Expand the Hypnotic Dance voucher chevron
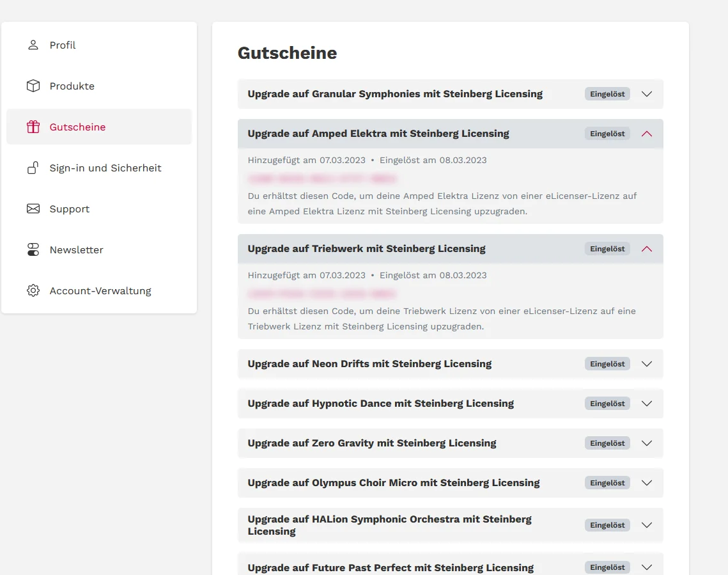Viewport: 728px width, 575px height. pos(647,403)
